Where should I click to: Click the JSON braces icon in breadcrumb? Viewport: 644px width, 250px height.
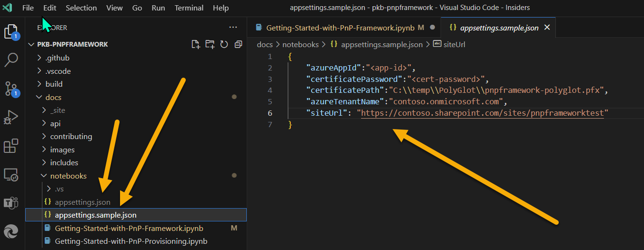tap(334, 44)
